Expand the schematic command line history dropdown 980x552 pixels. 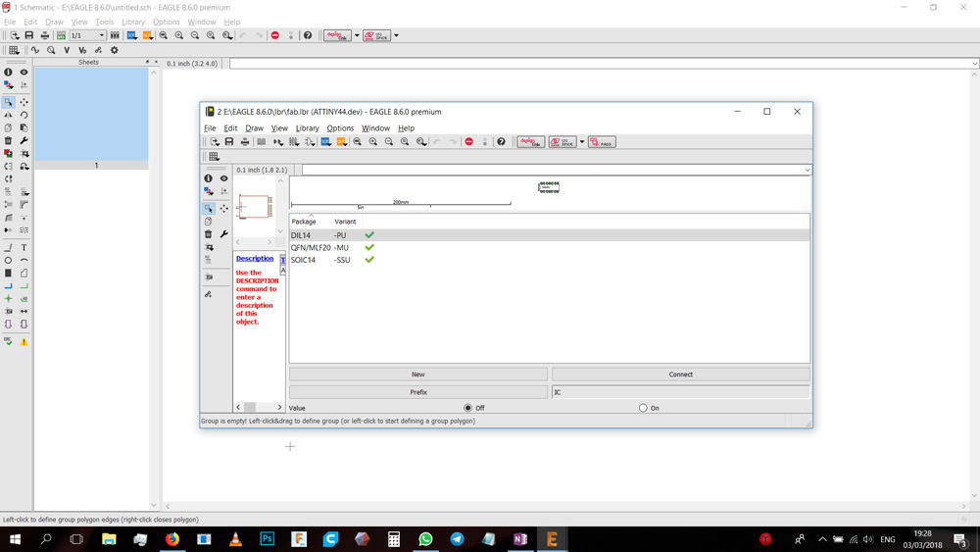[974, 64]
